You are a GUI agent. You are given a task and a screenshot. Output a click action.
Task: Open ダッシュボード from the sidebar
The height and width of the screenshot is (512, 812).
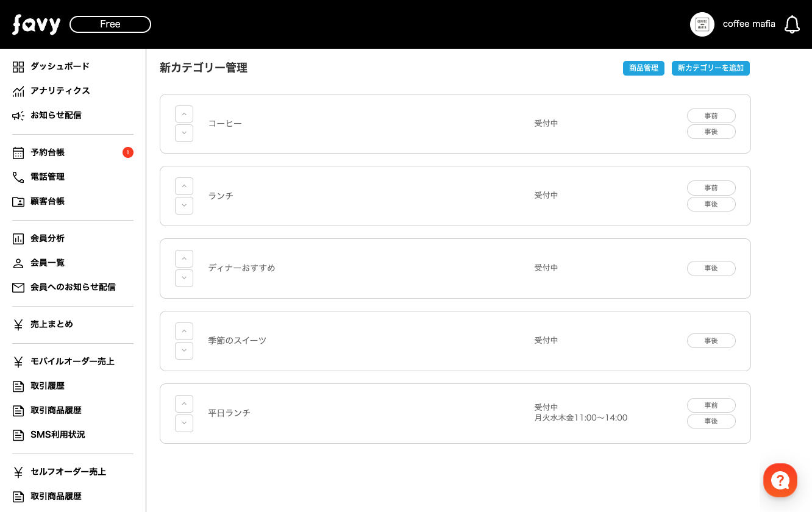click(x=60, y=66)
